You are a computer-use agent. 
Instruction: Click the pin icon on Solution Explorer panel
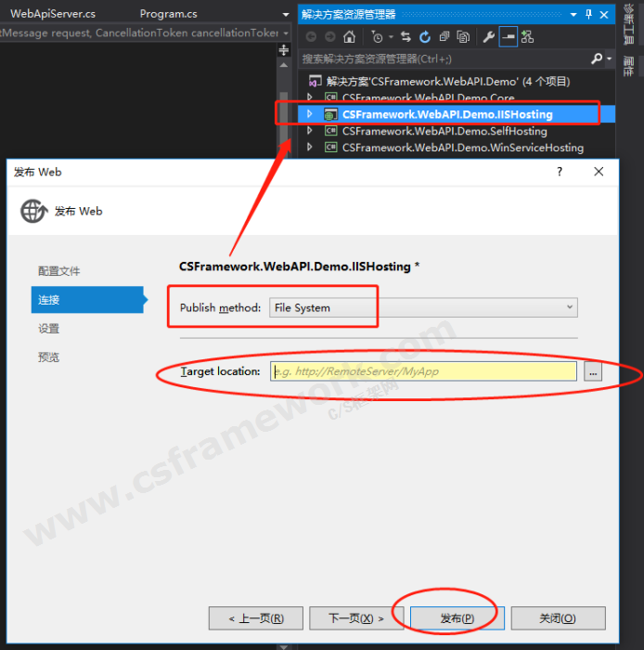click(x=588, y=14)
